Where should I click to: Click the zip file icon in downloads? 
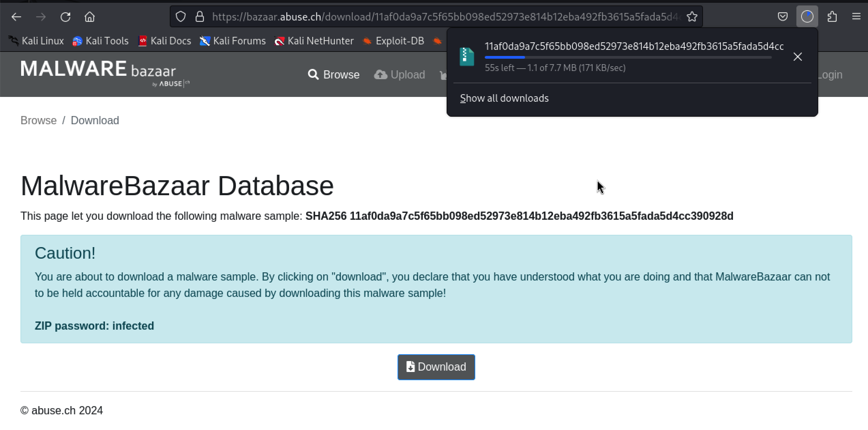point(467,57)
